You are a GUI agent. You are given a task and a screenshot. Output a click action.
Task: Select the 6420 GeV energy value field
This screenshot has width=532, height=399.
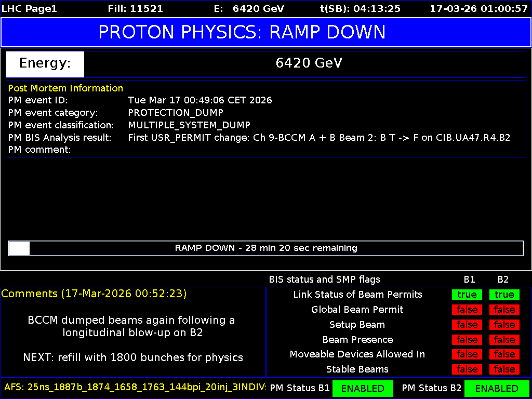[309, 63]
